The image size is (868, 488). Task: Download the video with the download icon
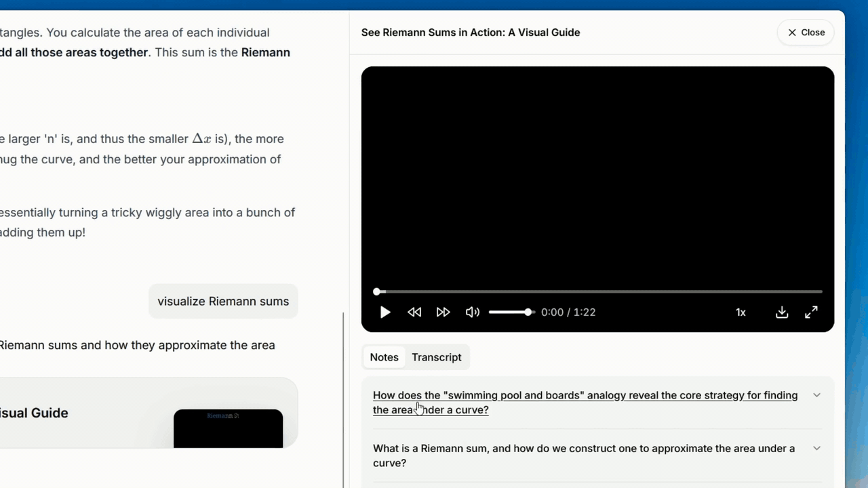point(782,312)
